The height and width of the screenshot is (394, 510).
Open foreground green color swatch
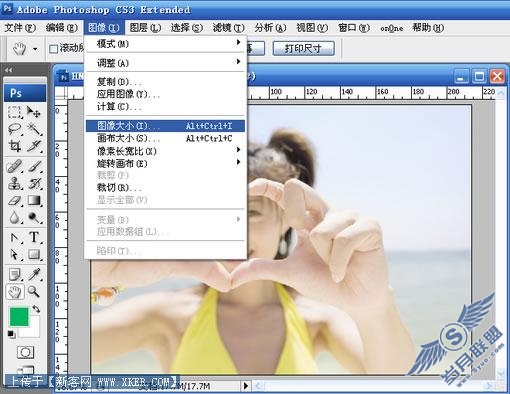(19, 317)
